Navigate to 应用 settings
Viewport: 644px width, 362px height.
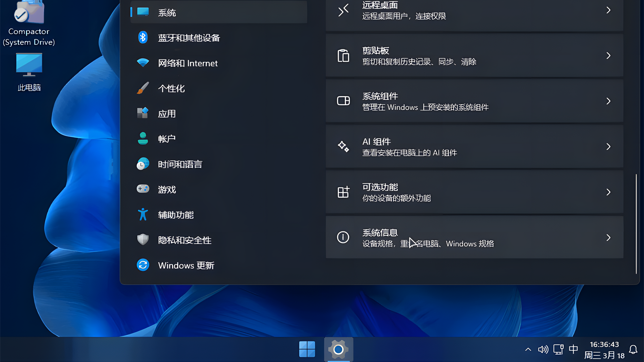pos(219,114)
